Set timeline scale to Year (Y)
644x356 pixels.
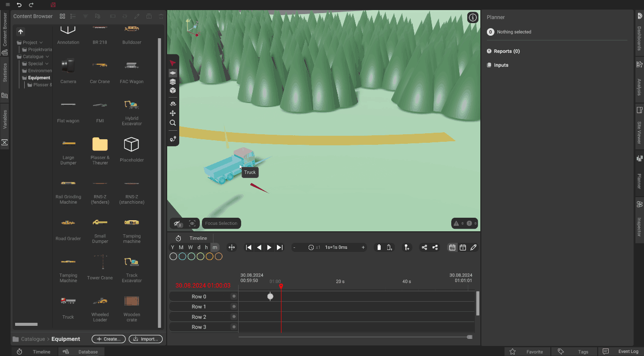173,247
